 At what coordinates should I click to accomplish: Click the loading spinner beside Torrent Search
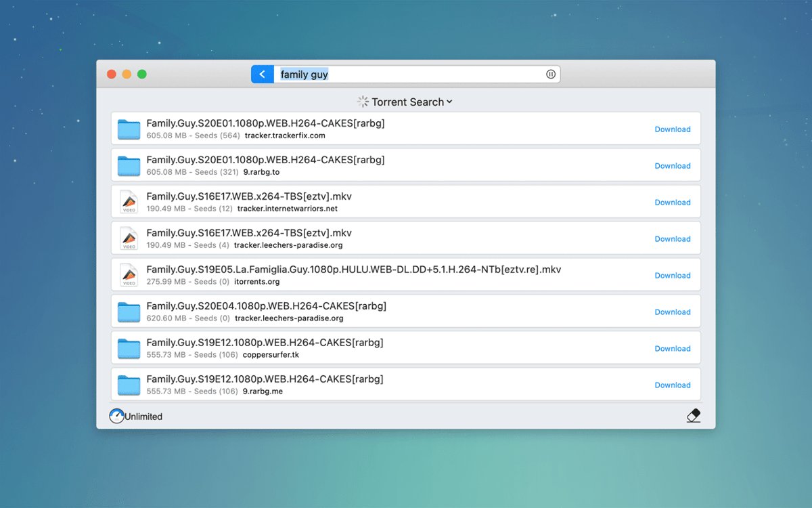point(363,102)
